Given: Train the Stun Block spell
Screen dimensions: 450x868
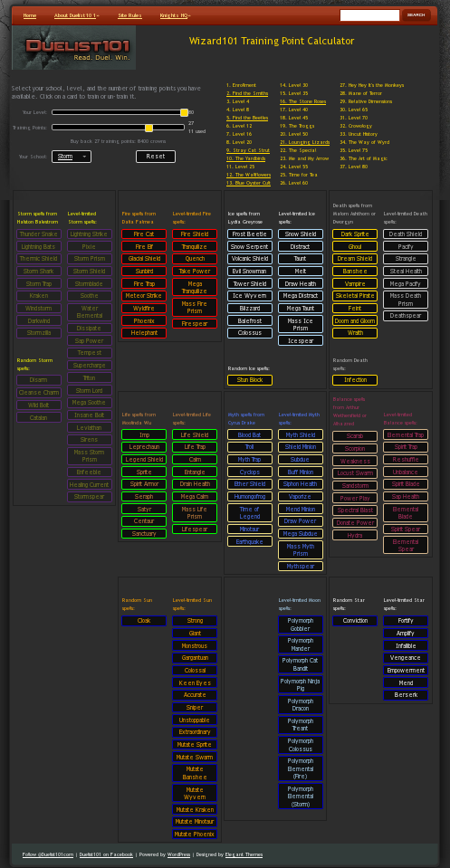Looking at the screenshot, I should pos(250,380).
